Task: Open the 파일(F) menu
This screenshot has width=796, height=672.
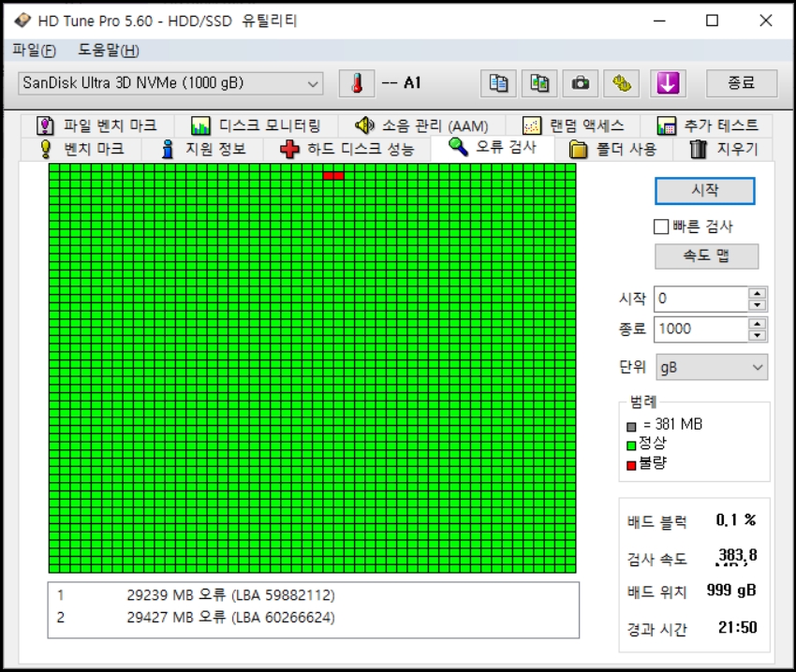Action: pyautogui.click(x=34, y=51)
